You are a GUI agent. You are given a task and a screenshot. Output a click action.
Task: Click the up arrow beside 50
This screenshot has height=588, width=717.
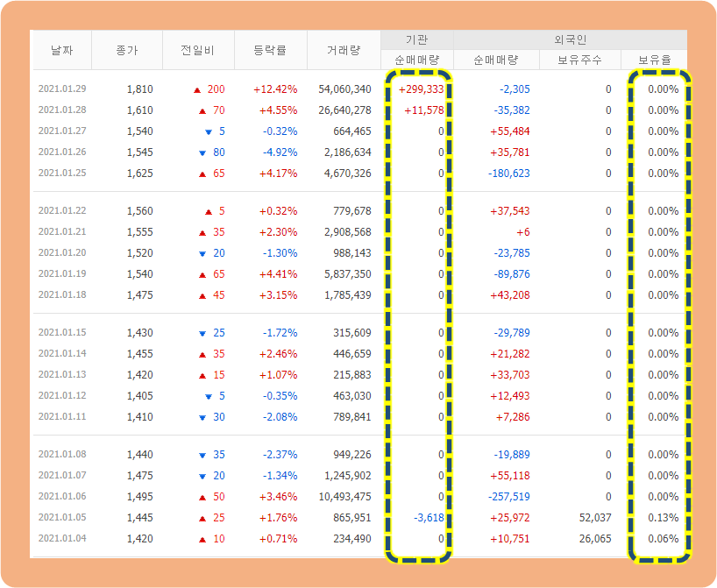[202, 498]
